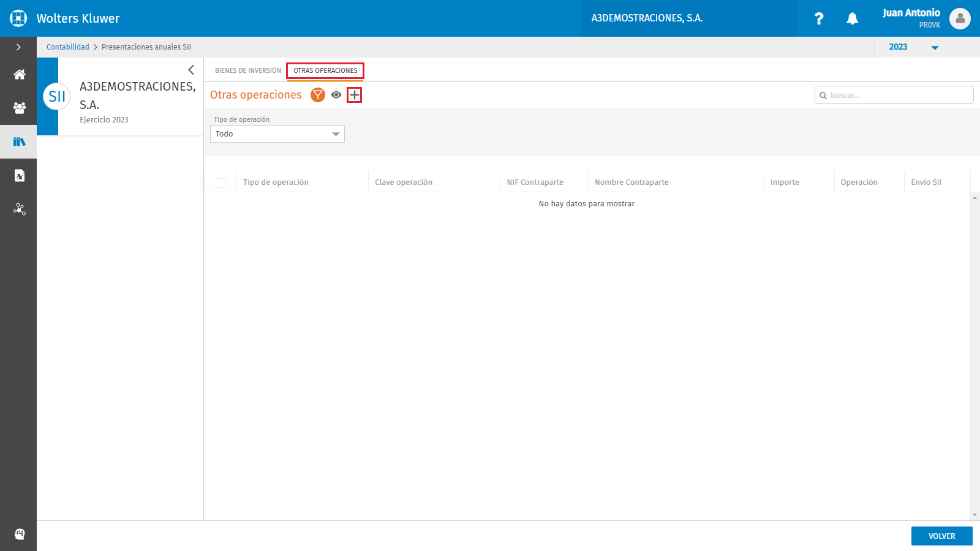The height and width of the screenshot is (551, 980).
Task: Open the accounting books sidebar icon
Action: [x=20, y=142]
